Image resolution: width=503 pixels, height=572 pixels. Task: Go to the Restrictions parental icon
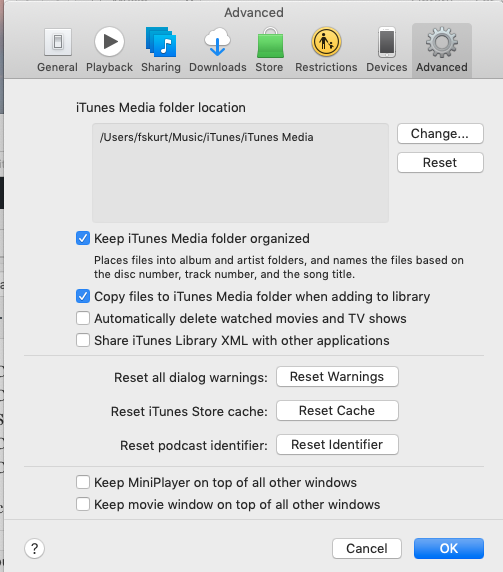pyautogui.click(x=326, y=42)
